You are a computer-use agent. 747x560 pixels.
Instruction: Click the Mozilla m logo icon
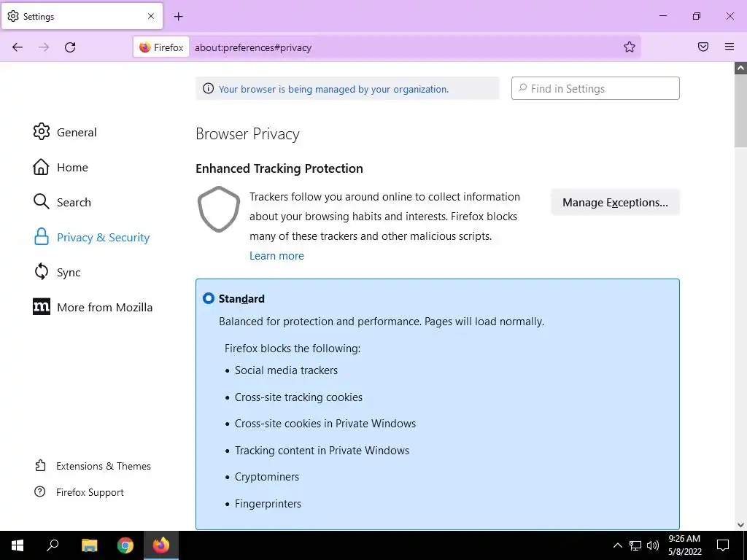pos(42,307)
